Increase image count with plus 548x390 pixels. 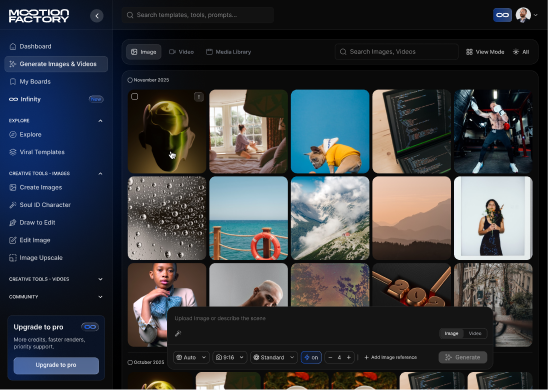[x=348, y=358]
